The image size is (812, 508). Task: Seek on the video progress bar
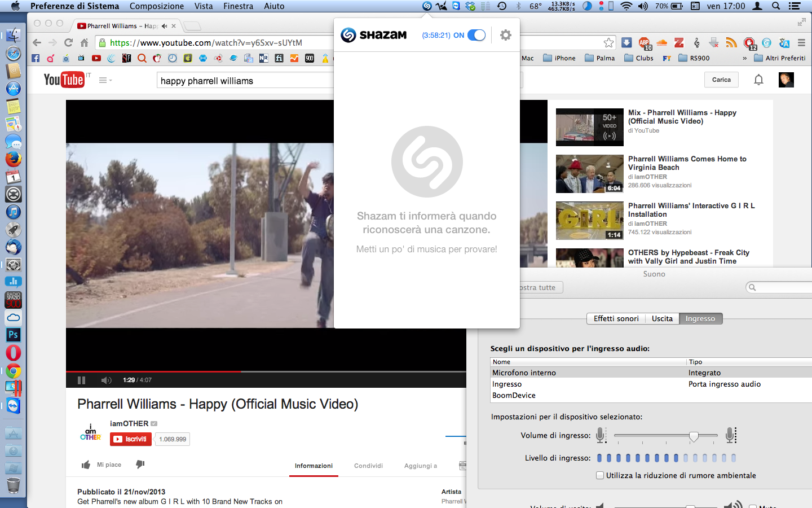(266, 371)
